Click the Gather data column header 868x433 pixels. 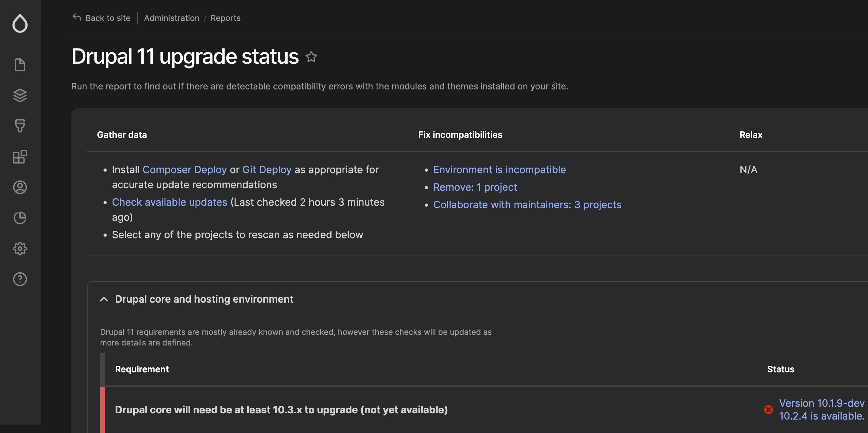[122, 135]
